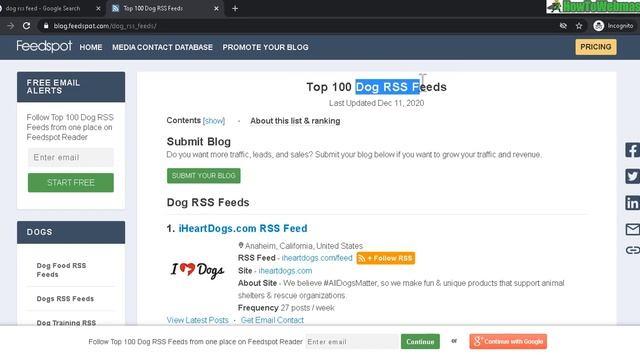Go forward in browser history

tap(10, 26)
